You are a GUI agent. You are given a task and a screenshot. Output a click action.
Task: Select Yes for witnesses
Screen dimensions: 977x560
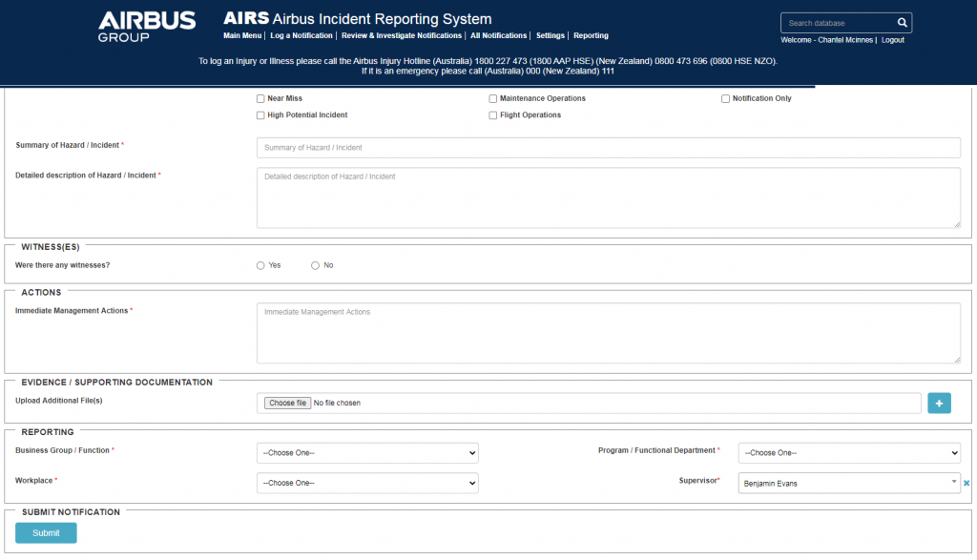tap(260, 265)
